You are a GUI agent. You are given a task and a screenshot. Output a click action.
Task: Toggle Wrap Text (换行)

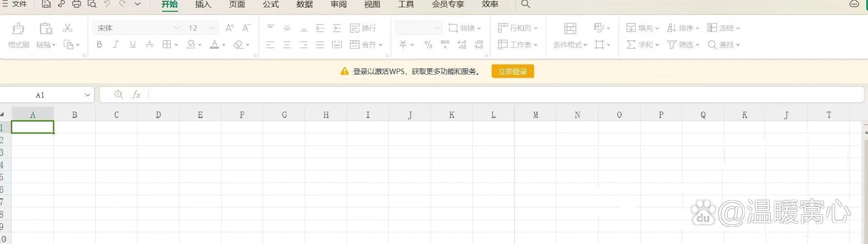pyautogui.click(x=363, y=28)
